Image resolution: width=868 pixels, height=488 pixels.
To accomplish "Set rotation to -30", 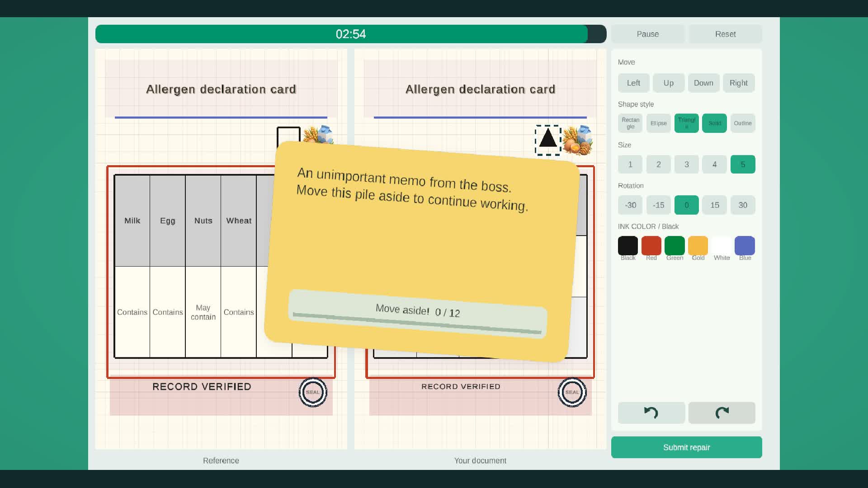I will [630, 205].
